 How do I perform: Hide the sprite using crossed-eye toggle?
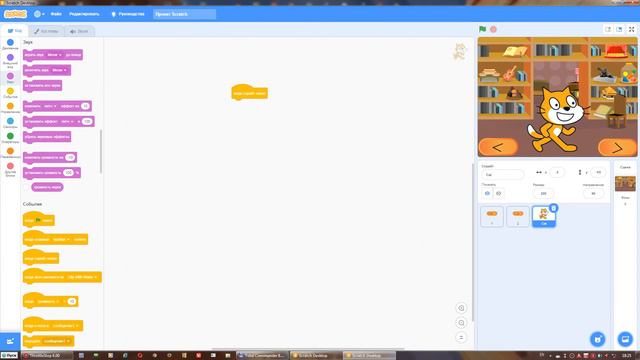(x=498, y=193)
